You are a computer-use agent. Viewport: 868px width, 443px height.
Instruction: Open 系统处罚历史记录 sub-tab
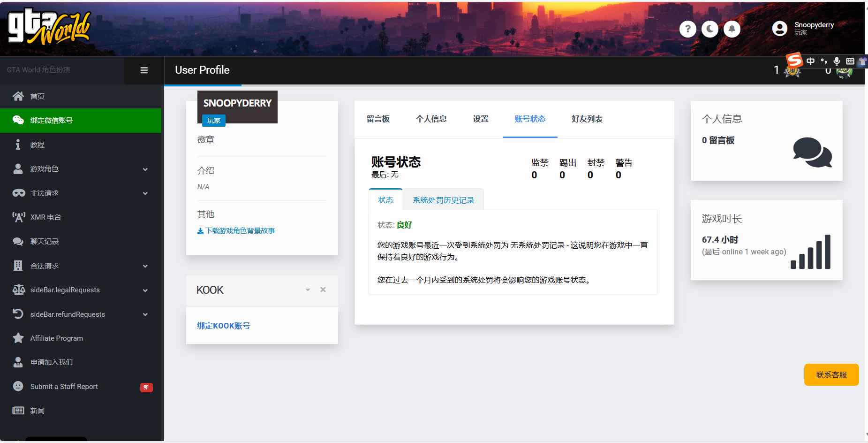444,200
